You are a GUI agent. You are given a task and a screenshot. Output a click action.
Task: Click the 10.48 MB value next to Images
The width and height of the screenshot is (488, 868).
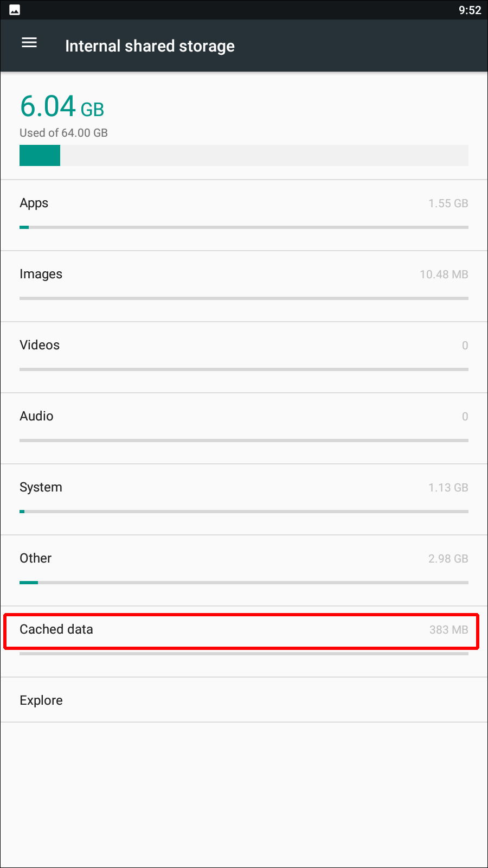tap(444, 275)
